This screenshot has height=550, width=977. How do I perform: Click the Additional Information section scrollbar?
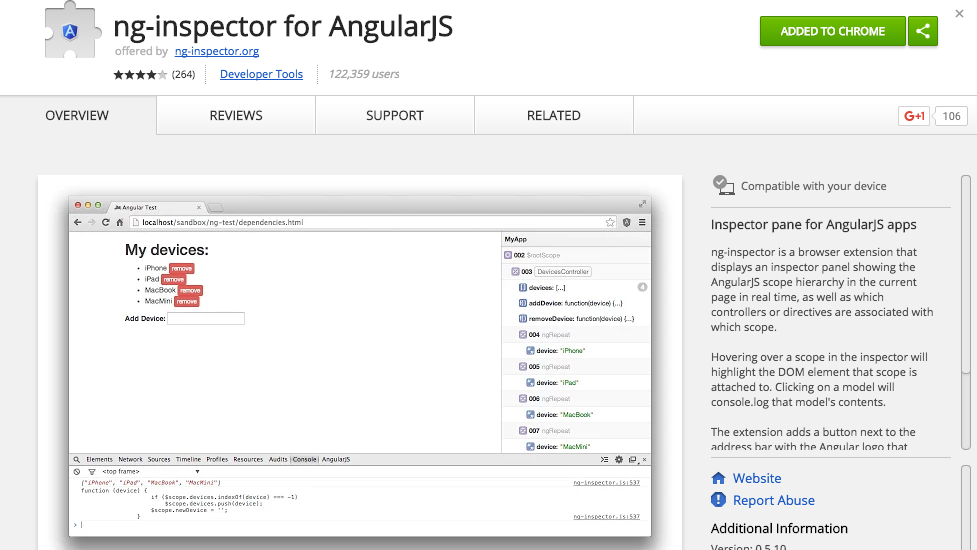click(966, 508)
